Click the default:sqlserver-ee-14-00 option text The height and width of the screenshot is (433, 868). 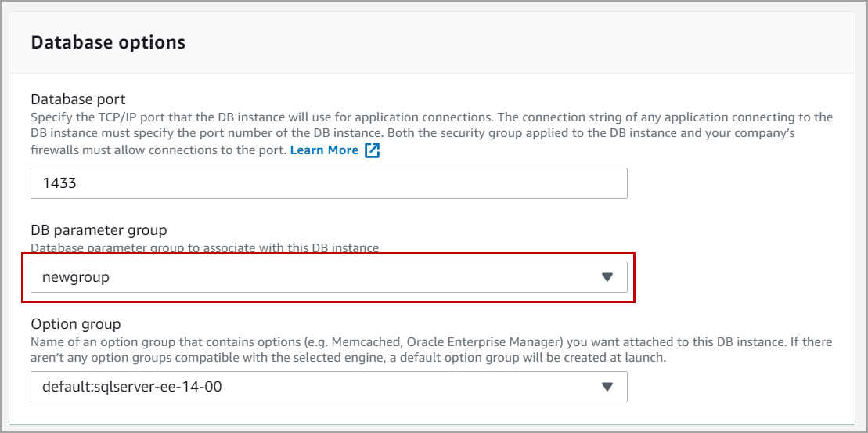click(126, 387)
